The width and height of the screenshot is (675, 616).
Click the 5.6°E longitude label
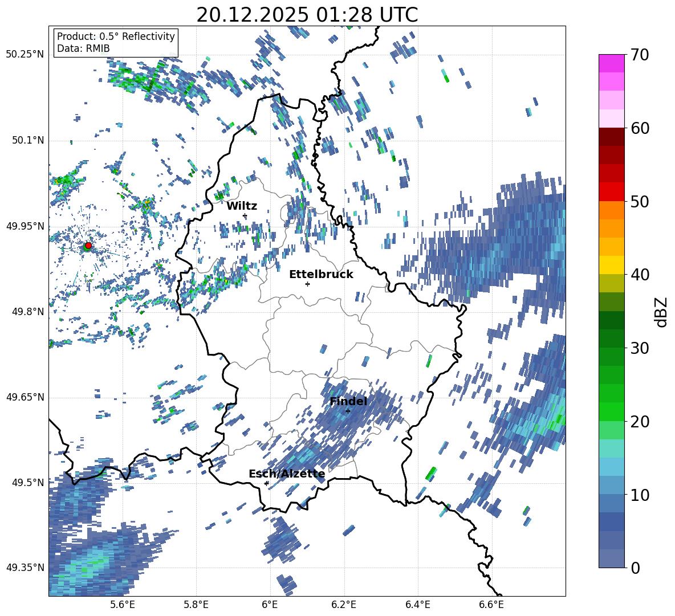tap(122, 605)
